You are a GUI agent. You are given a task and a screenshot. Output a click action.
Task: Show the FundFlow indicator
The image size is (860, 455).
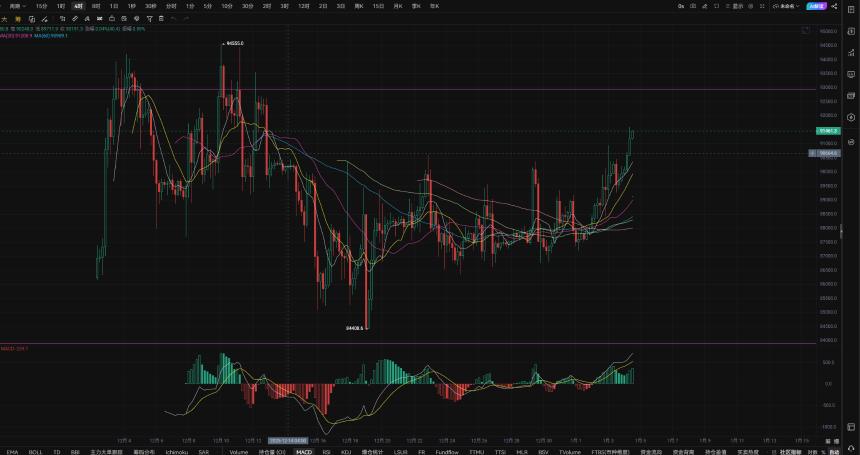click(447, 452)
